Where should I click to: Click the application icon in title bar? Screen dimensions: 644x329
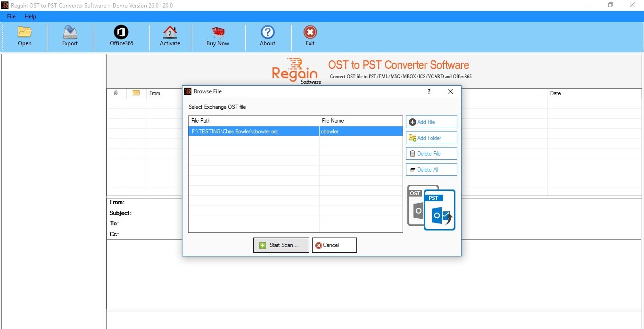coord(5,5)
